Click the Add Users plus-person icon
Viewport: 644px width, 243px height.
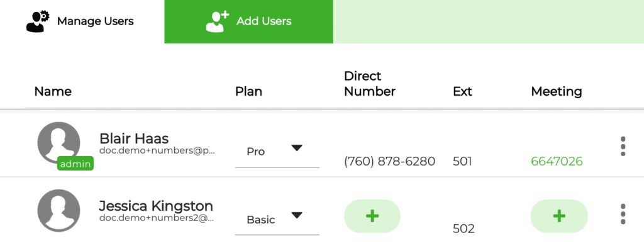point(217,21)
